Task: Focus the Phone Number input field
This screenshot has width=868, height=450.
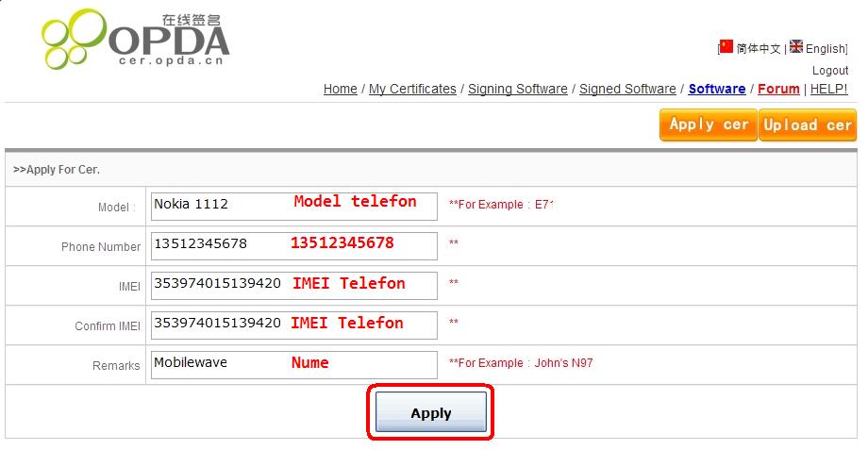Action: (x=294, y=246)
